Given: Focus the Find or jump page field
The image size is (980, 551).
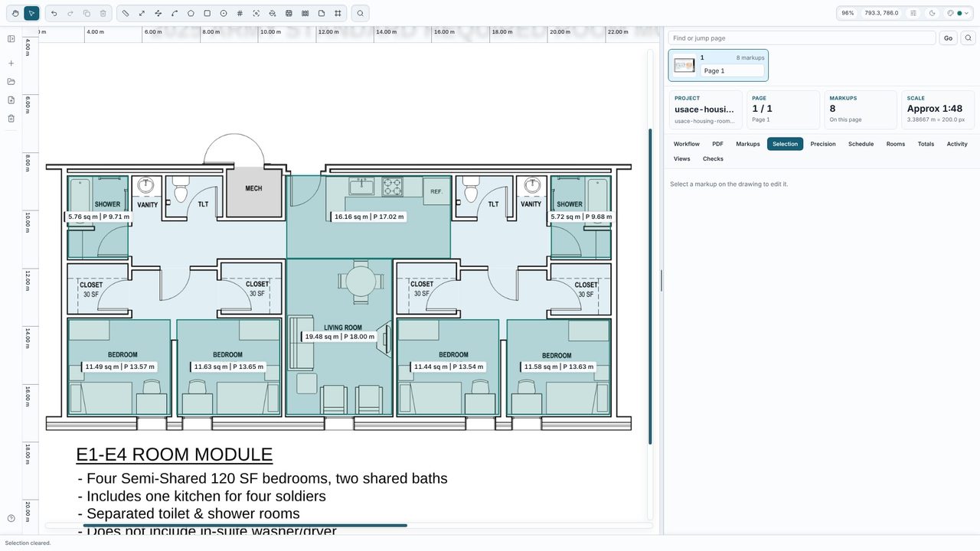Looking at the screenshot, I should [802, 38].
